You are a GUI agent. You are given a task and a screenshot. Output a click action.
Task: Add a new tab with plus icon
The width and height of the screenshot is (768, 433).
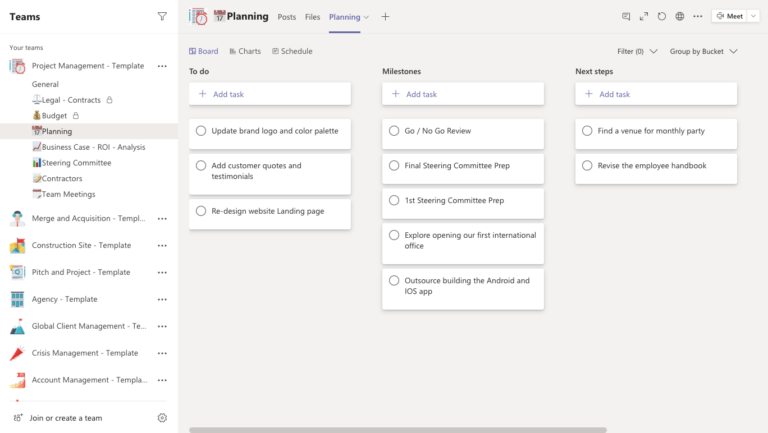[385, 17]
